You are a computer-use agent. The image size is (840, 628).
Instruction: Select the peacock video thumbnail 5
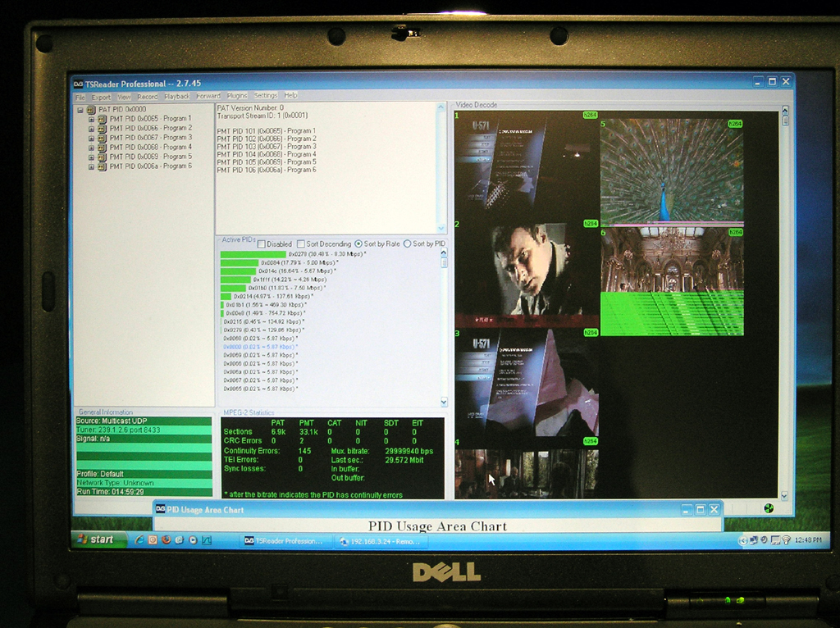click(x=672, y=171)
